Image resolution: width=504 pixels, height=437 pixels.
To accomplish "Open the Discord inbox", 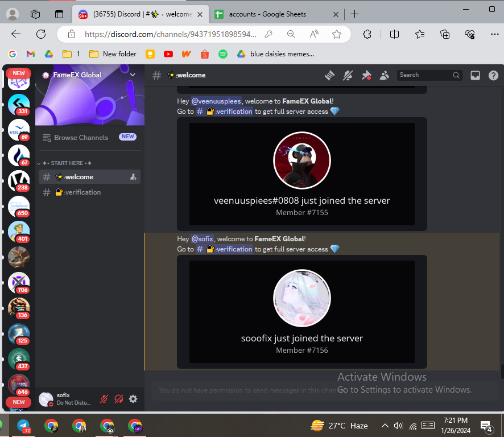I will point(475,75).
